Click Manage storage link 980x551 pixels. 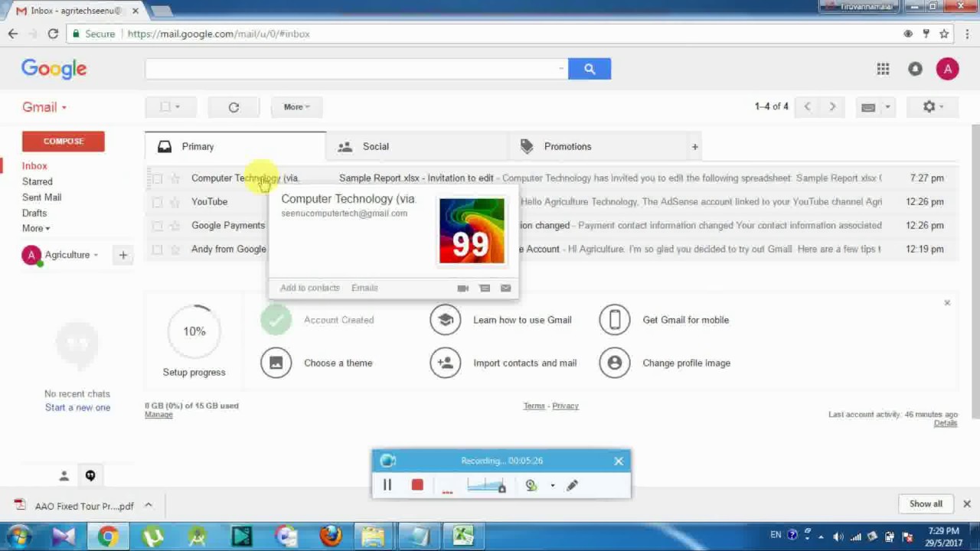[158, 415]
